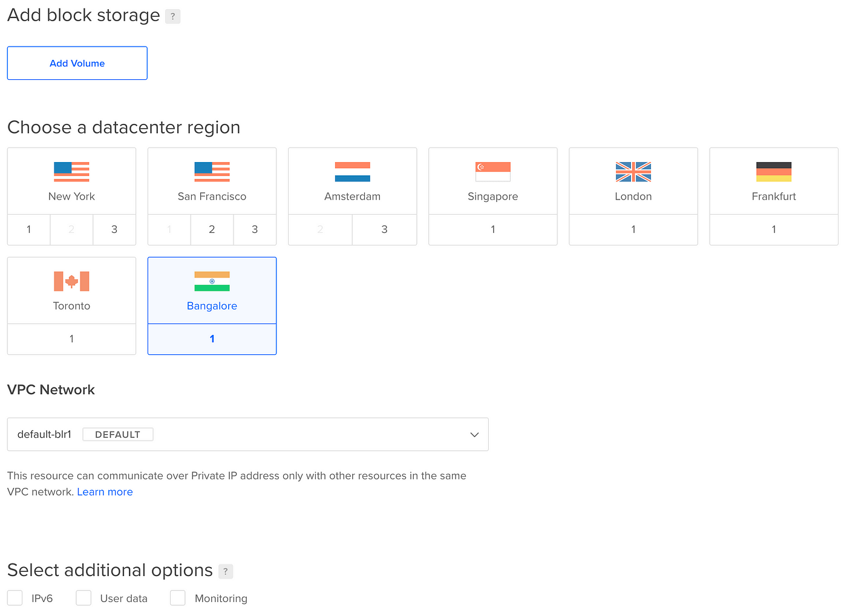Screen dimensions: 847x616
Task: Pick the Singapore flag icon
Action: point(492,172)
